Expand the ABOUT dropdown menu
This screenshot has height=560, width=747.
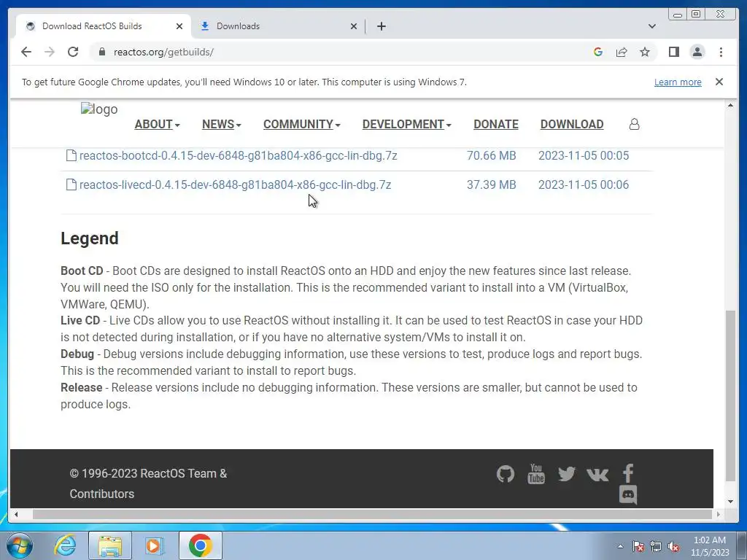158,124
